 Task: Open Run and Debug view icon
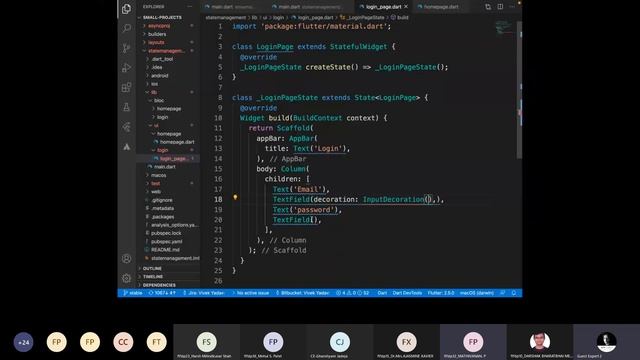127,67
